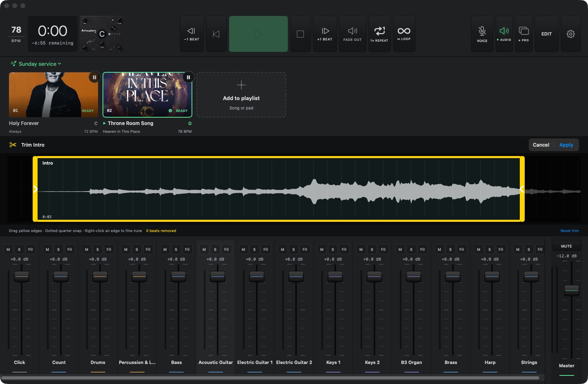Open EQ for the Drums channel

[x=109, y=249]
